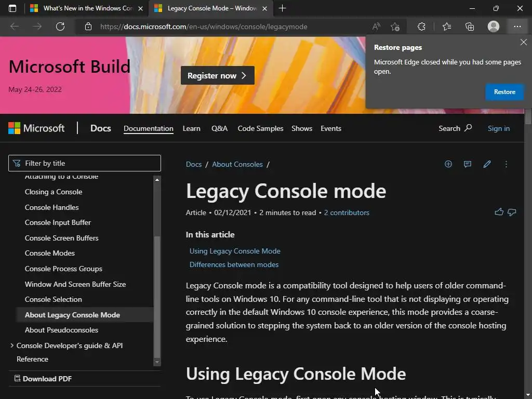
Task: Click the sidebar scrollbar down arrow
Action: click(x=157, y=362)
